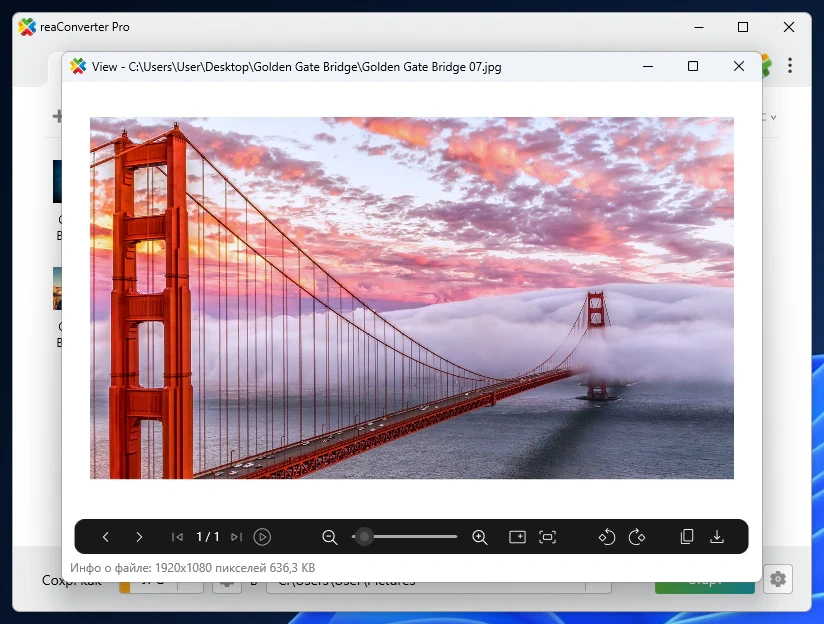Click zoom out magnifier icon
Screen dimensions: 824x624
pos(329,537)
